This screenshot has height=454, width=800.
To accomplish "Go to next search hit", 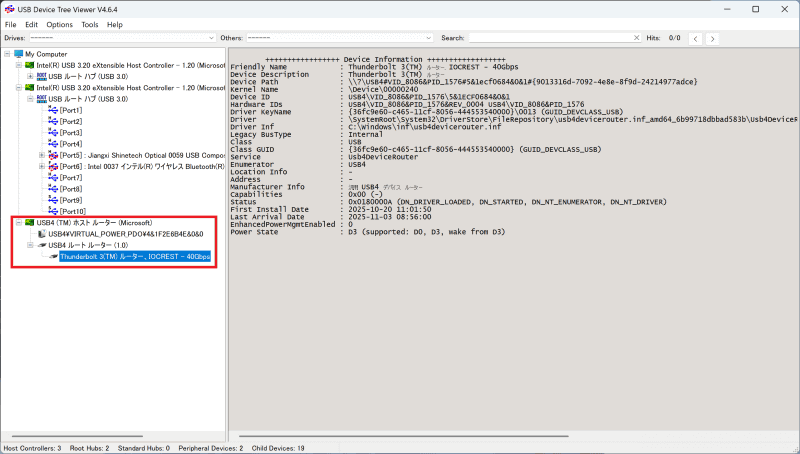I will (x=713, y=38).
